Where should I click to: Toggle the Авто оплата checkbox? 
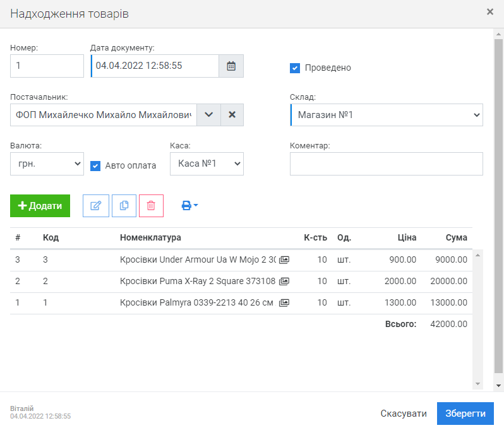95,165
